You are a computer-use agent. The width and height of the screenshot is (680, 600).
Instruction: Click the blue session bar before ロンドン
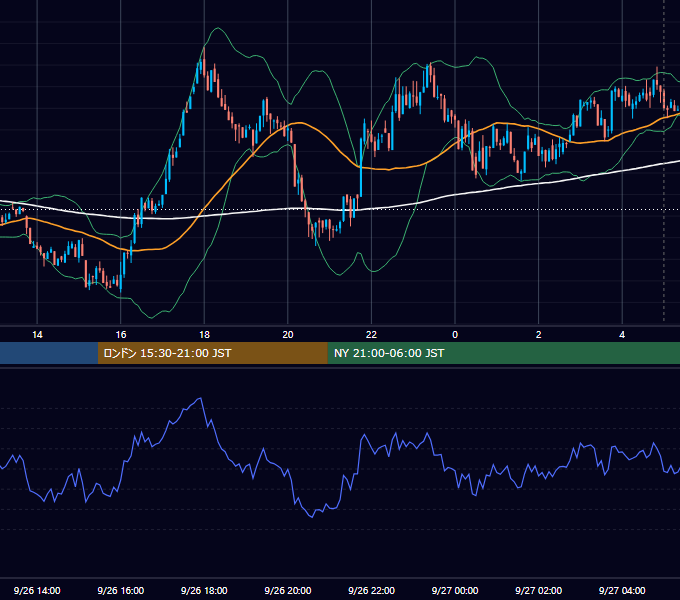49,353
